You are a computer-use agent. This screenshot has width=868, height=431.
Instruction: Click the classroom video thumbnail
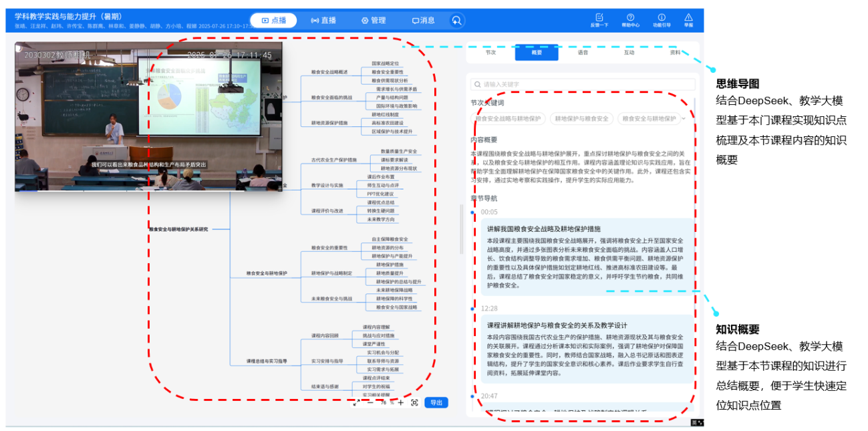[x=148, y=117]
